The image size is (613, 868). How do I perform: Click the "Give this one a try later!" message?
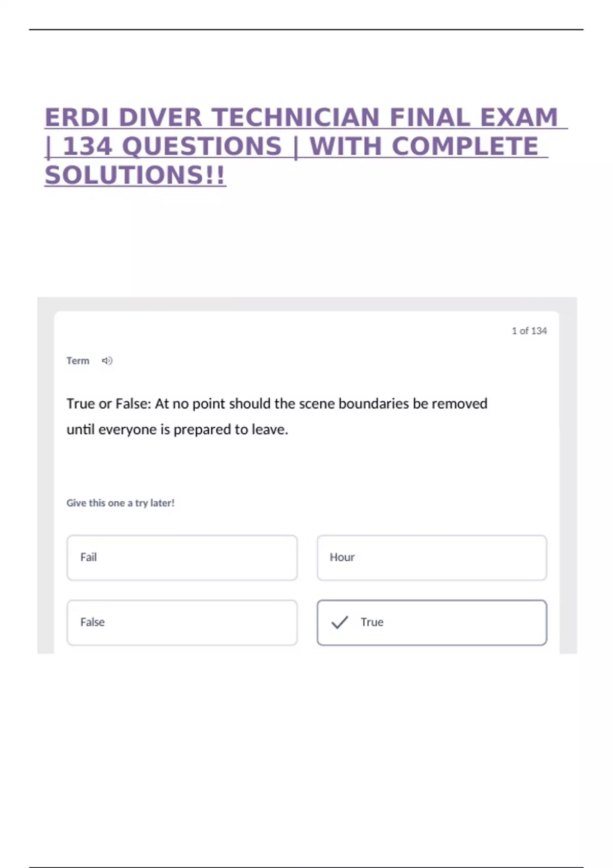pos(121,503)
